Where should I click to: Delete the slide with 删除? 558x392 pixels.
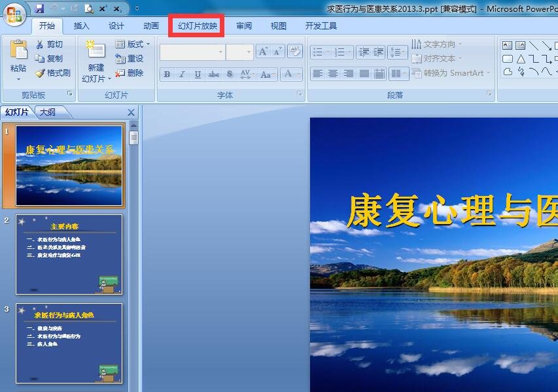click(x=130, y=73)
